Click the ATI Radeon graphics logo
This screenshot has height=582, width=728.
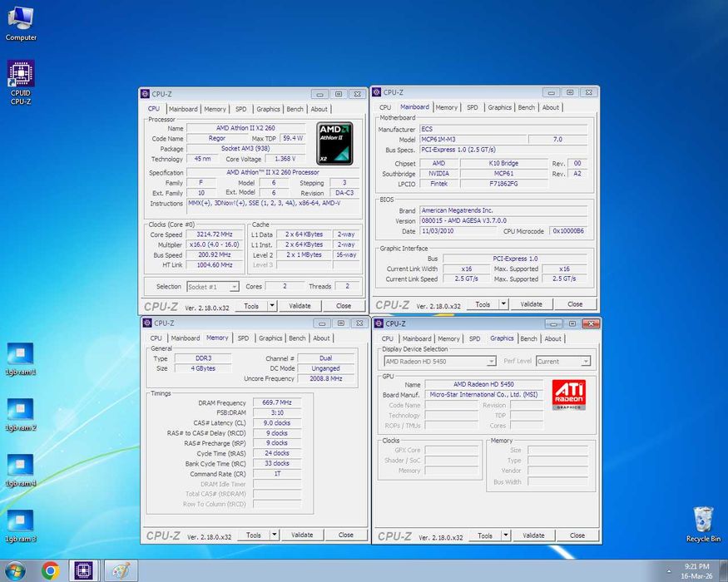pyautogui.click(x=569, y=395)
